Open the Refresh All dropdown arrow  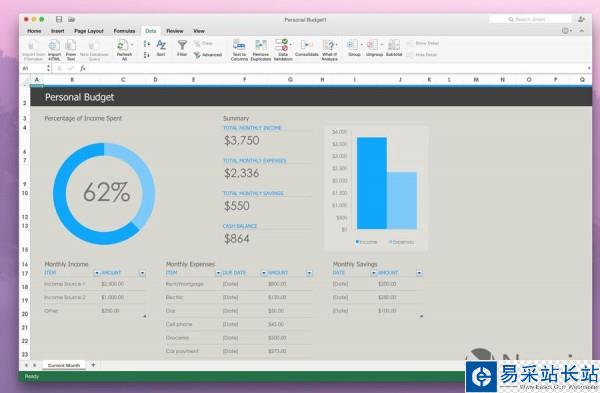click(x=132, y=45)
